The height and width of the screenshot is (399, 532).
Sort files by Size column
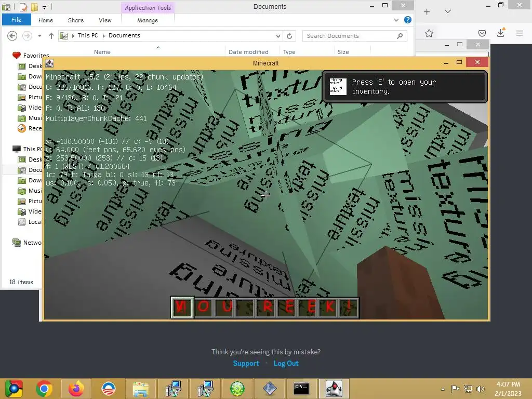(343, 52)
